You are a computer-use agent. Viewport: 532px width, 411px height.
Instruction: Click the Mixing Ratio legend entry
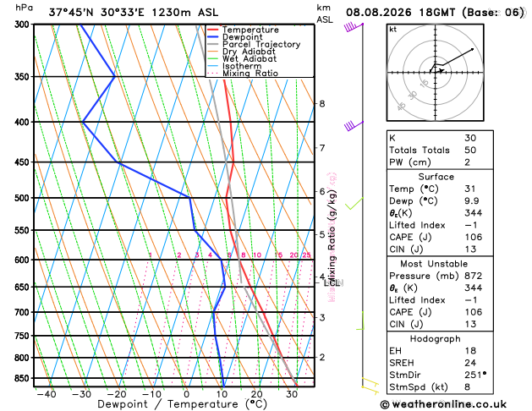(250, 74)
